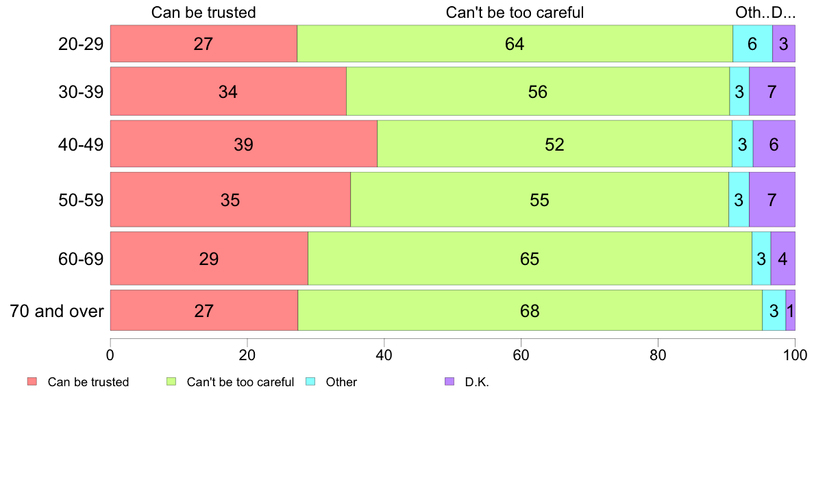
Task: Click the Can't be too careful column header
Action: point(515,12)
